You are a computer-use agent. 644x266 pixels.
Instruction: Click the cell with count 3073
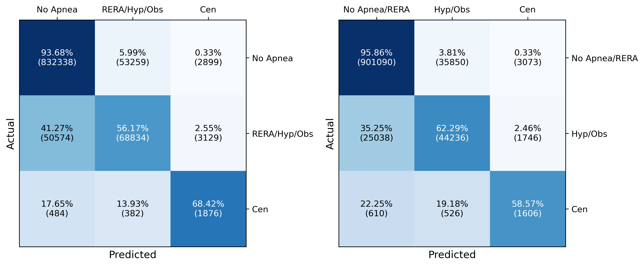click(528, 58)
